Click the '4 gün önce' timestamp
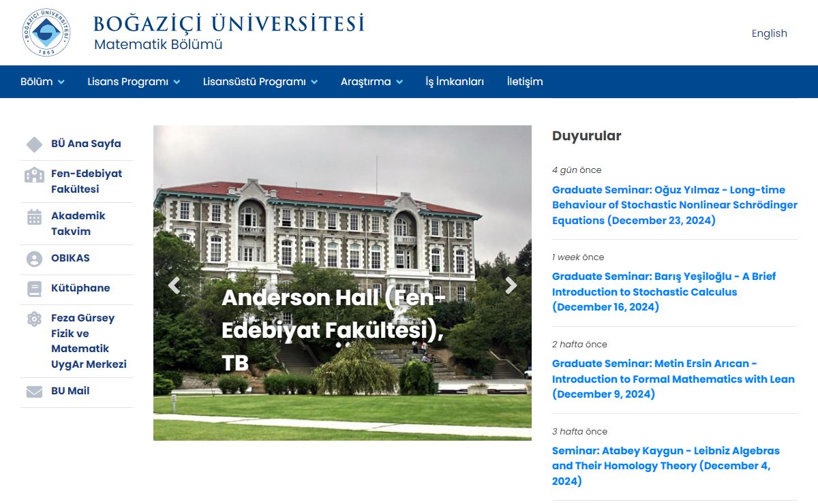The width and height of the screenshot is (818, 504). click(x=577, y=170)
